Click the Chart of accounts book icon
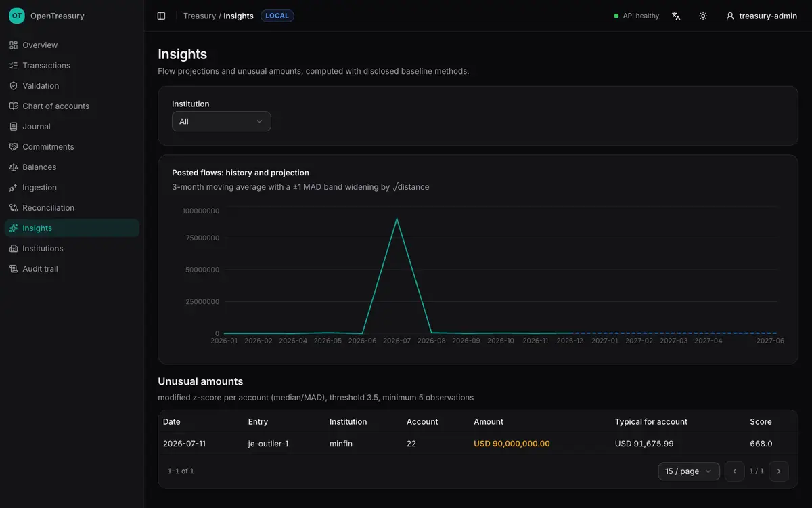Screen dimensions: 812x508 coord(14,106)
